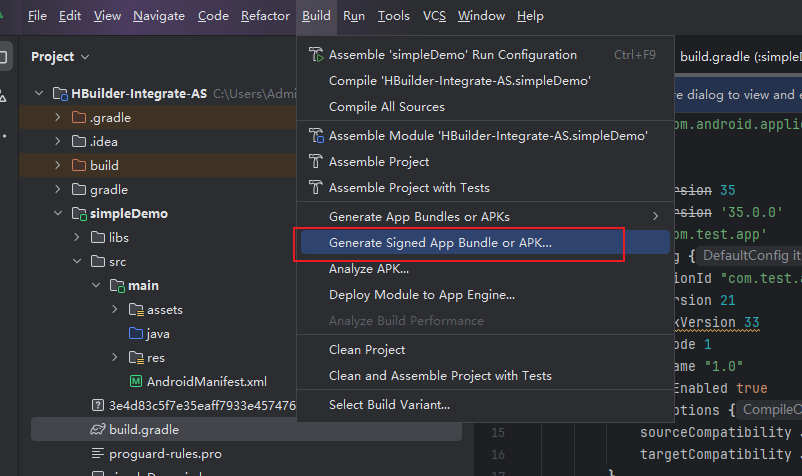
Task: Collapse the main folder
Action: [96, 286]
